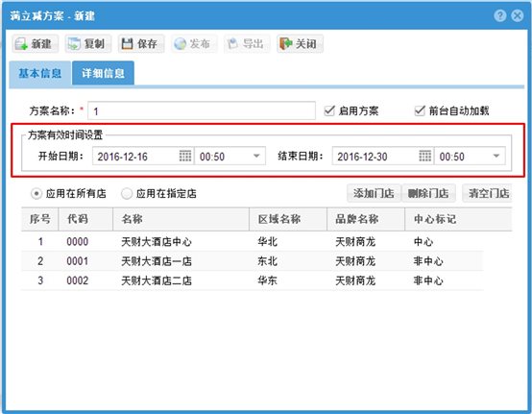
Task: Open the start date calendar picker
Action: (x=185, y=157)
